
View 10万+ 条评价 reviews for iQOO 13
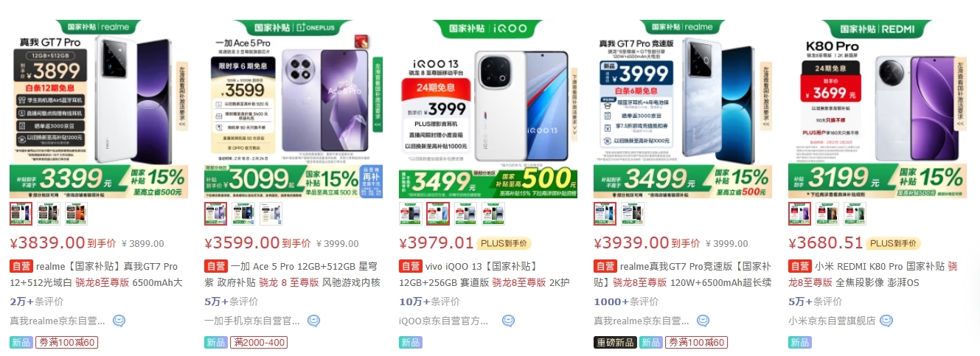click(x=430, y=301)
